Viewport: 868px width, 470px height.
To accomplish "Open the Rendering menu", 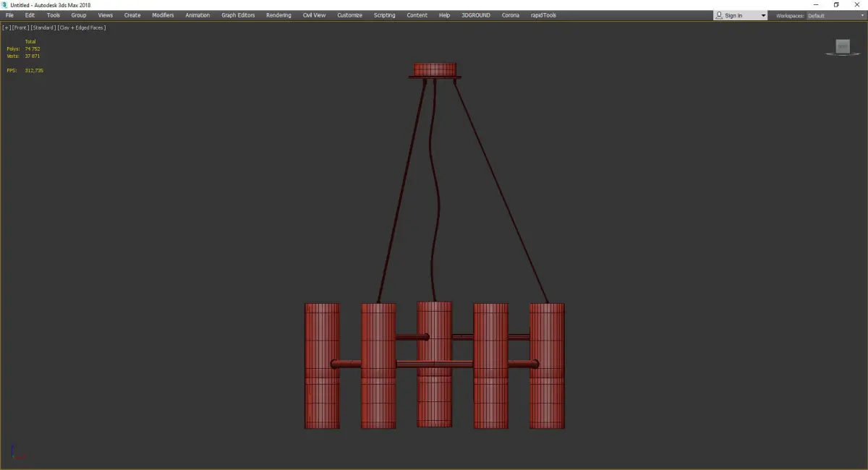I will pos(278,15).
